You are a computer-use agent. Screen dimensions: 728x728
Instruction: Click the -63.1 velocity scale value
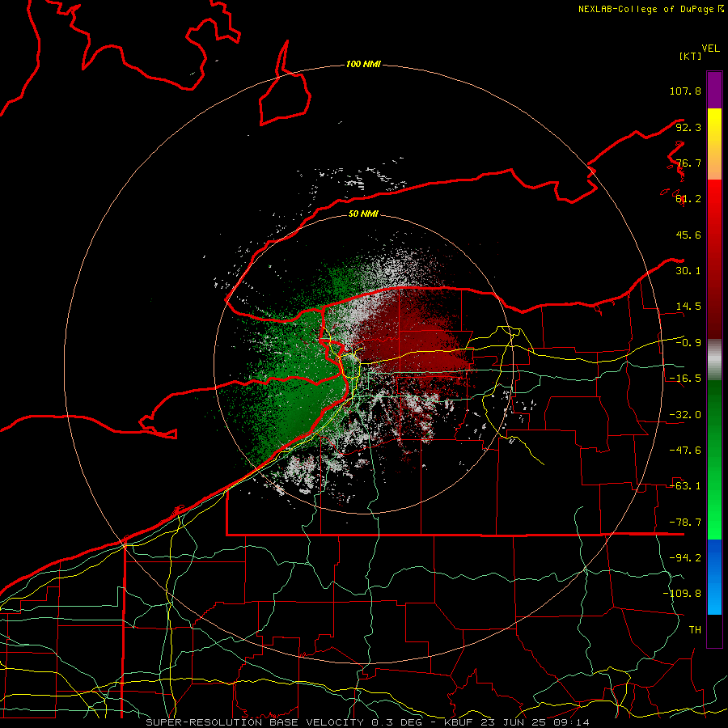tap(685, 486)
